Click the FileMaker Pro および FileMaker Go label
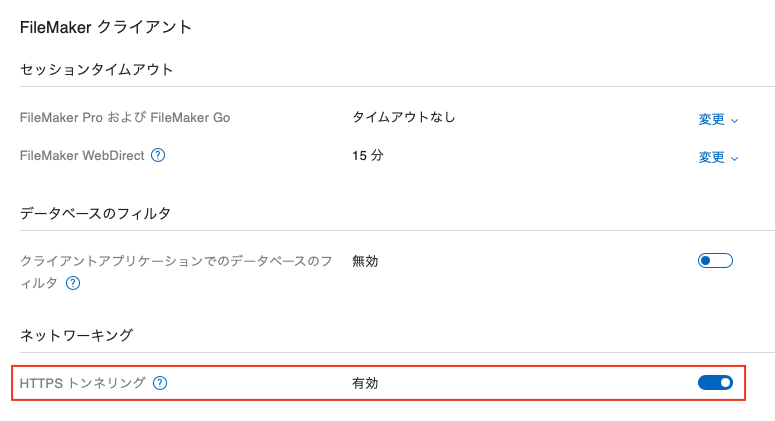The width and height of the screenshot is (775, 421). click(x=125, y=118)
